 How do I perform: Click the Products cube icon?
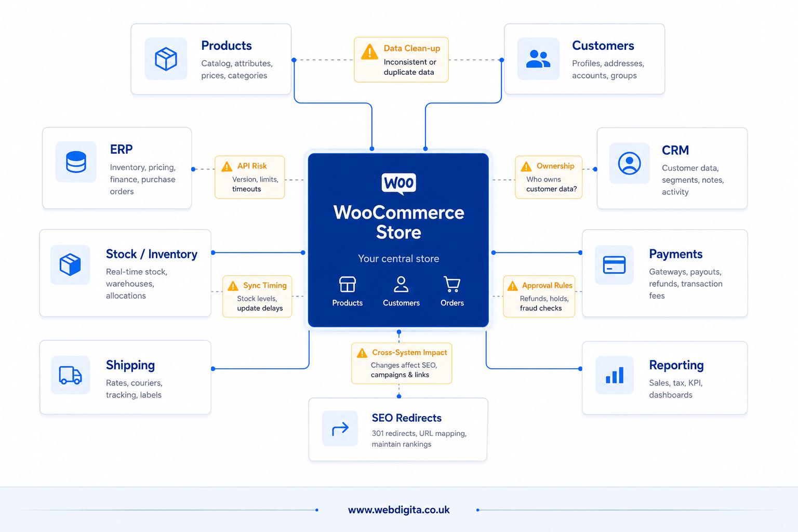[166, 59]
